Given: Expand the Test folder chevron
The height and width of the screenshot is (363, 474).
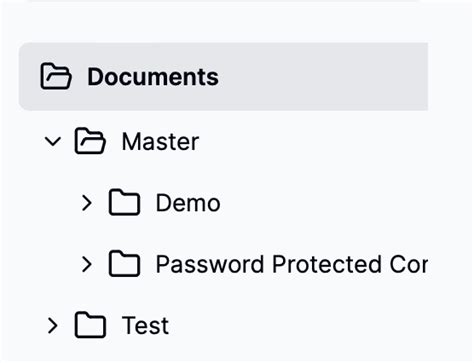Looking at the screenshot, I should click(x=53, y=325).
